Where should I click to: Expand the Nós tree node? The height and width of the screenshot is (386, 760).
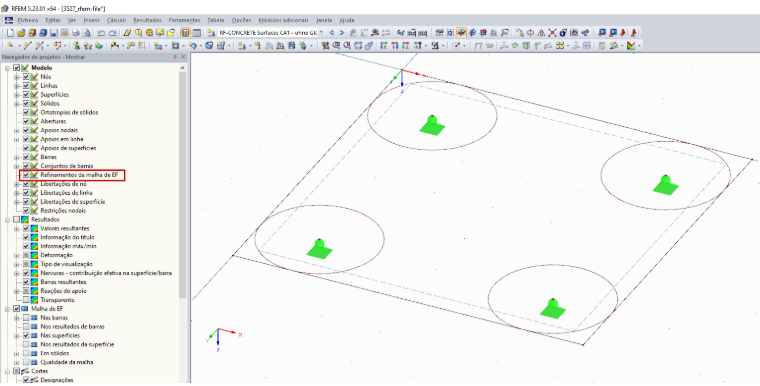click(x=16, y=77)
